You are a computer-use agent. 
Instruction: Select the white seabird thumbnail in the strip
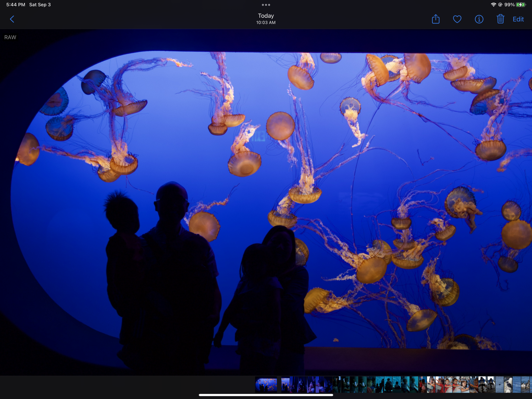508,385
